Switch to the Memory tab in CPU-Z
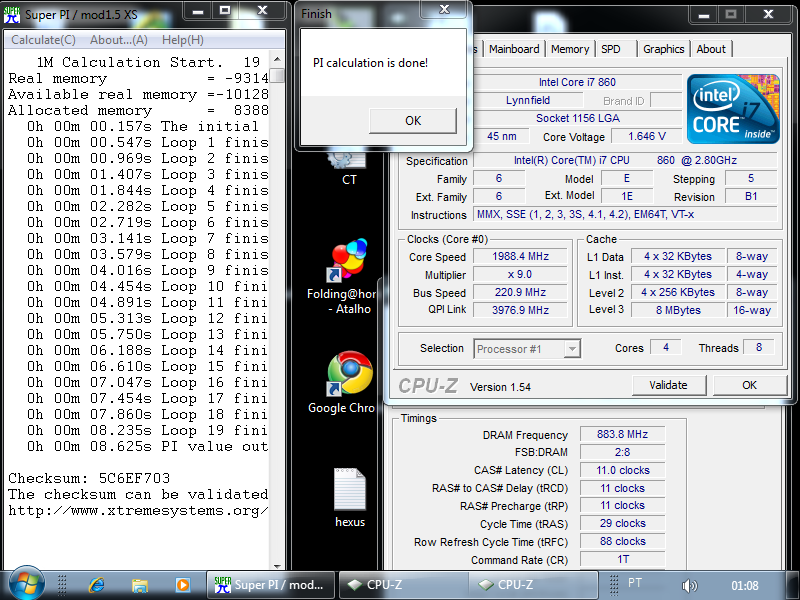The width and height of the screenshot is (800, 600). [x=570, y=49]
